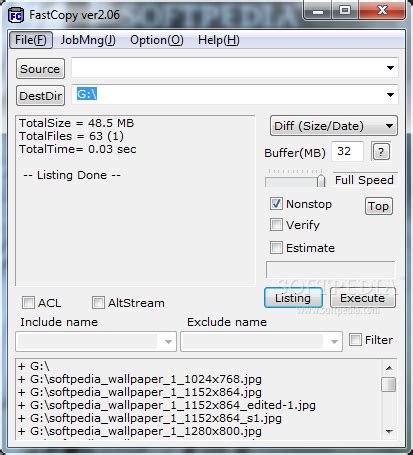Click the DestDir button
This screenshot has width=413, height=455.
[40, 96]
